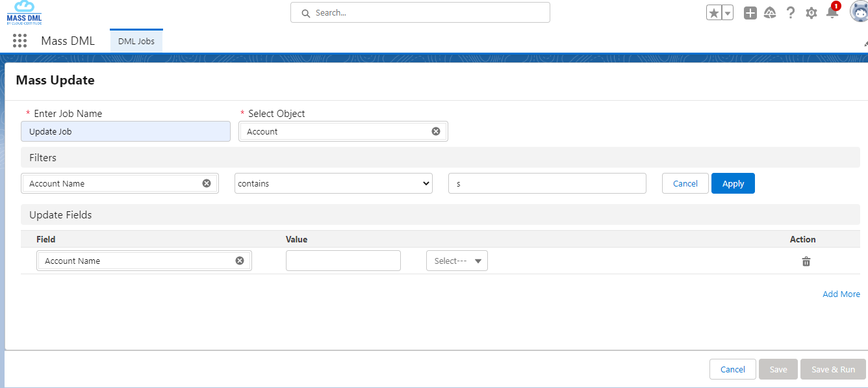This screenshot has height=388, width=868.
Task: Delete the Account Name update row
Action: (806, 261)
